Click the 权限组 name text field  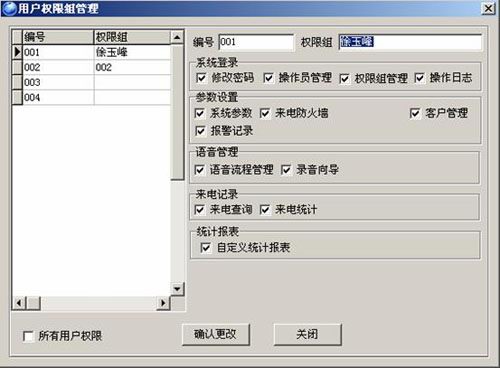coord(410,42)
